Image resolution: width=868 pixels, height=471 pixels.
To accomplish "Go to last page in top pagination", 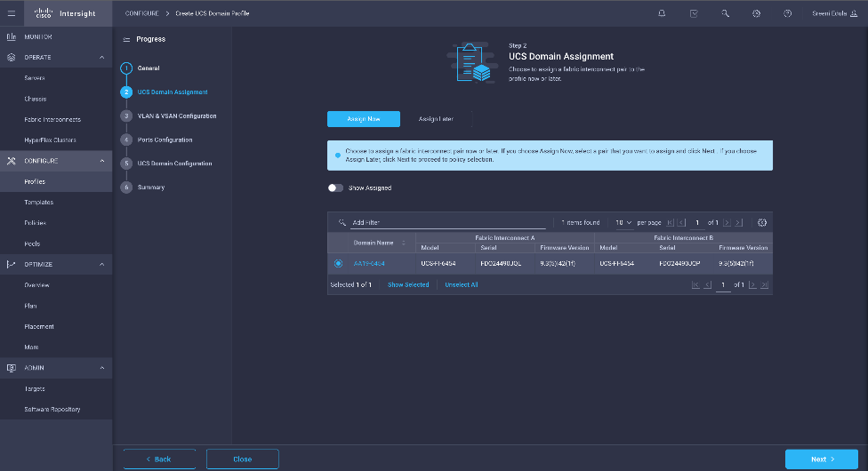I will point(739,222).
